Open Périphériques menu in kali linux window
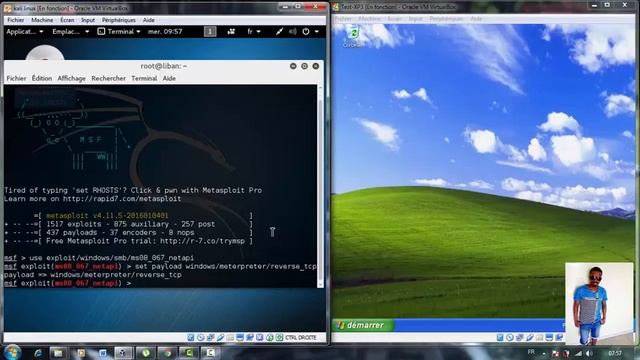Image resolution: width=640 pixels, height=360 pixels. coord(119,20)
